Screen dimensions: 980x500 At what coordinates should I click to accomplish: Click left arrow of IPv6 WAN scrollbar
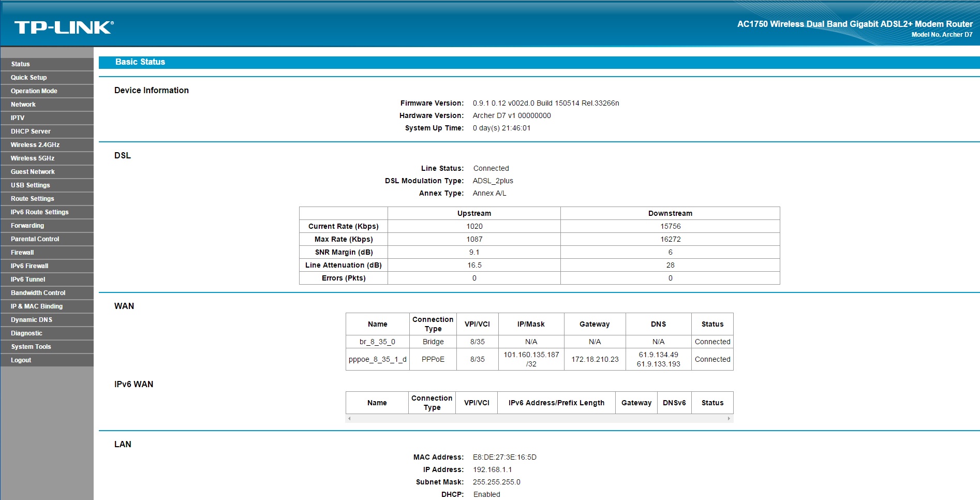click(x=349, y=418)
